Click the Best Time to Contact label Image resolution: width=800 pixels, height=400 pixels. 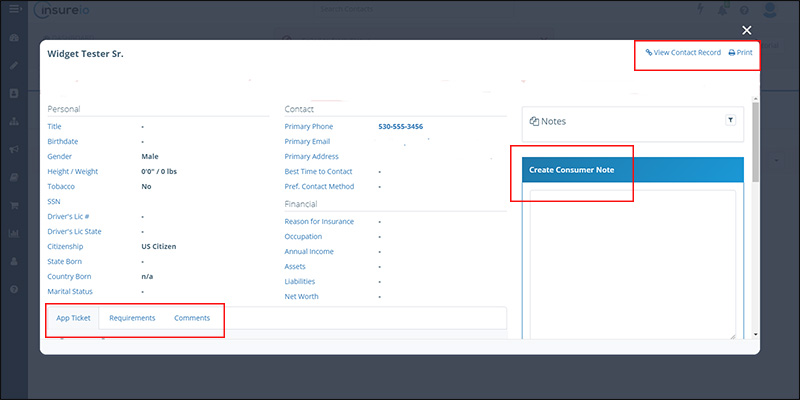318,171
